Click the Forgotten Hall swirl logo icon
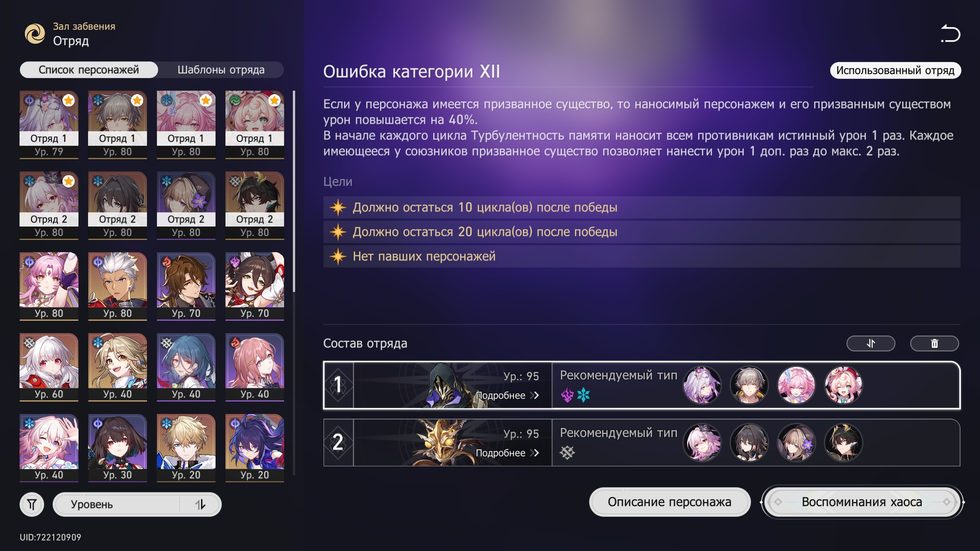The width and height of the screenshot is (980, 551). coord(35,34)
